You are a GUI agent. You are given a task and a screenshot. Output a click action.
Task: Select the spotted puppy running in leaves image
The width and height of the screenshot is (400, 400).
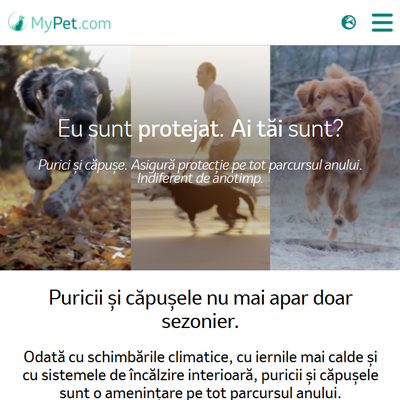(x=65, y=157)
